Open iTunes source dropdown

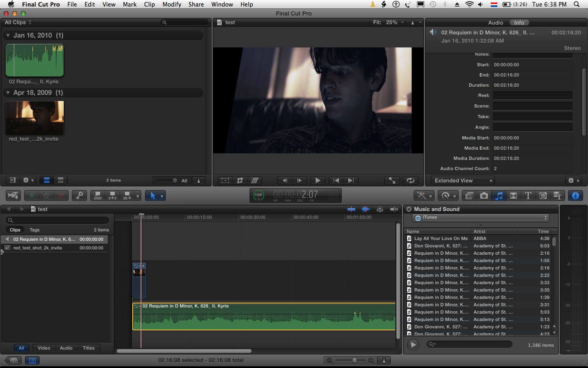481,218
